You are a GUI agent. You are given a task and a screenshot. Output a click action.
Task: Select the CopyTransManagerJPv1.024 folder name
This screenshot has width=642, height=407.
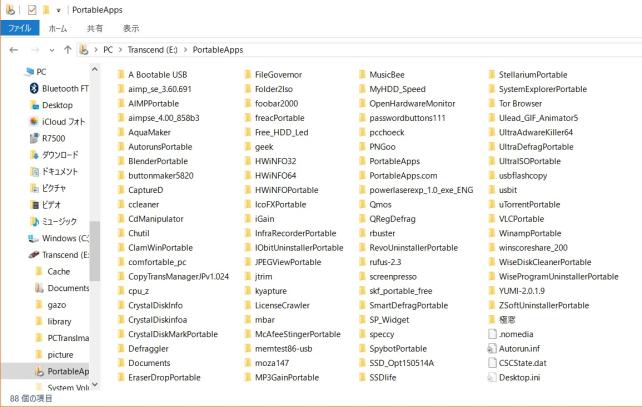[179, 276]
